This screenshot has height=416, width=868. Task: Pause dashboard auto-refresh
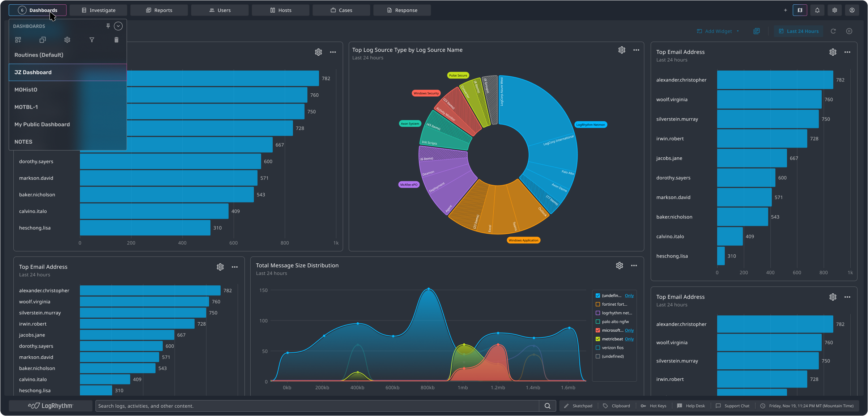click(x=849, y=31)
